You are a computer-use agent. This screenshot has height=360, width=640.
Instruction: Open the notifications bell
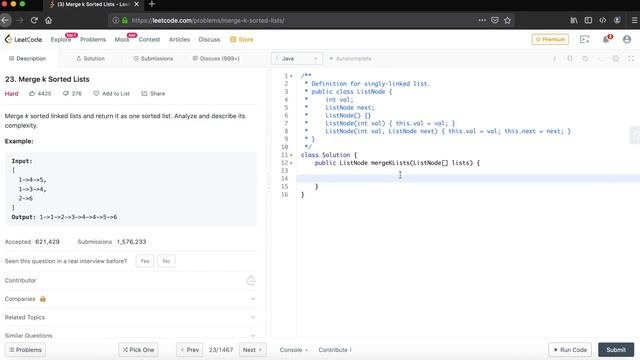(606, 39)
